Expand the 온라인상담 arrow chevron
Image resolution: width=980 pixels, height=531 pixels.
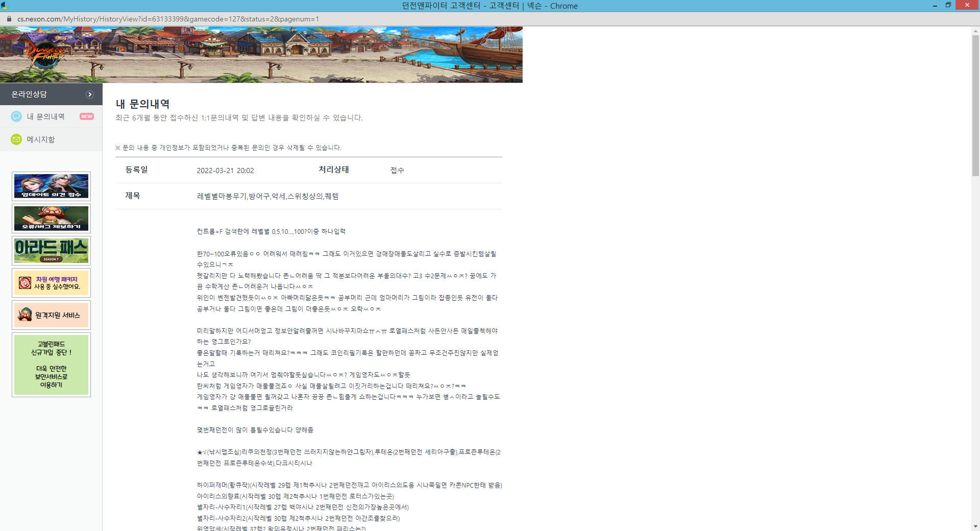[x=90, y=94]
